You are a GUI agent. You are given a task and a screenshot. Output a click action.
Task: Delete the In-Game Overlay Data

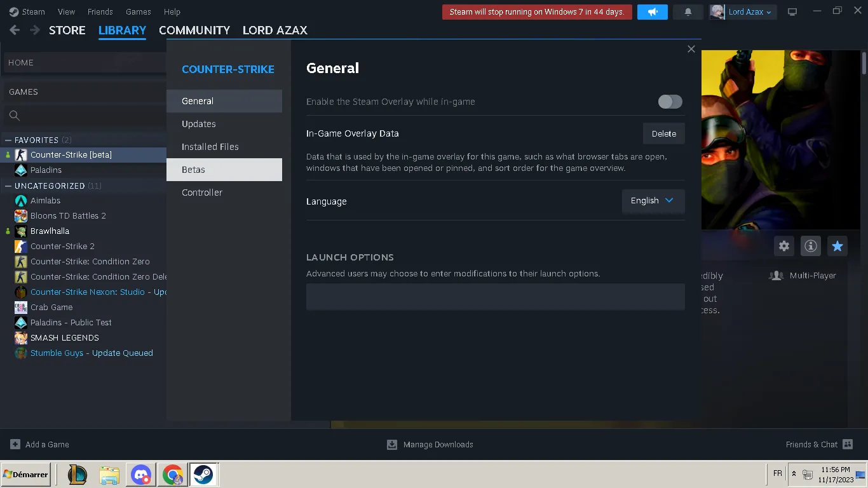[664, 133]
